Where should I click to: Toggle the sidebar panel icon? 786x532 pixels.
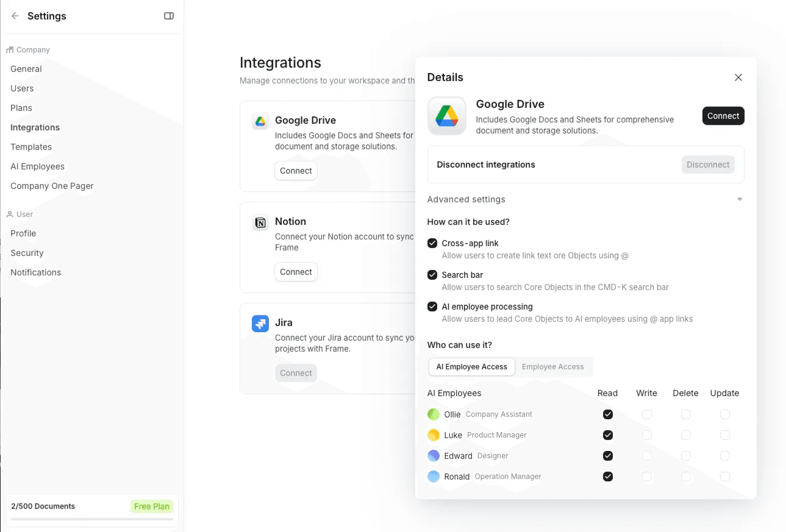click(168, 16)
